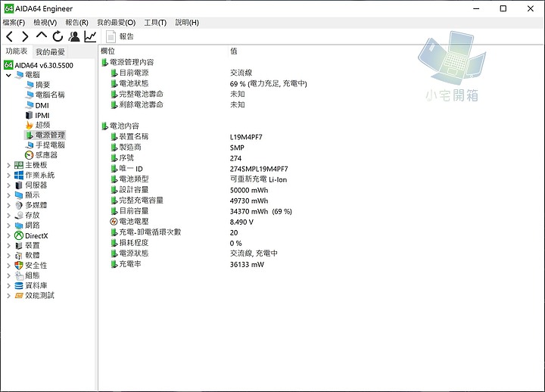545x392 pixels.
Task: Expand the DirectX node
Action: [8, 235]
